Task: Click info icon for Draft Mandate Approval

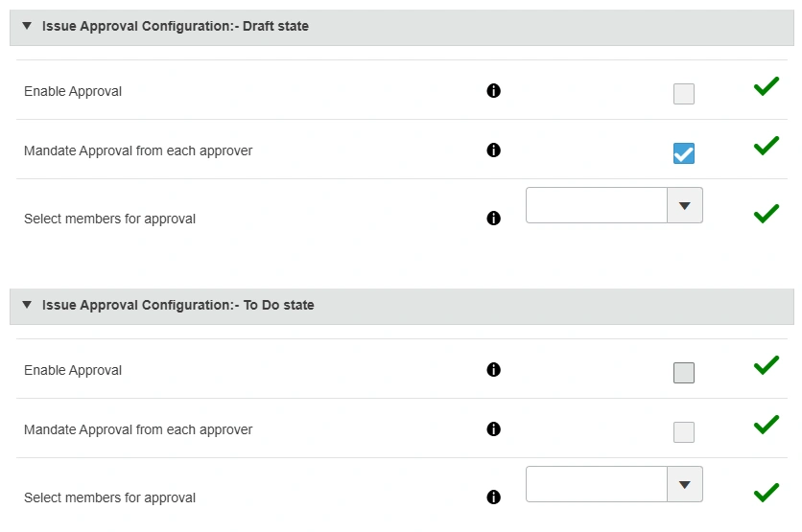Action: pyautogui.click(x=494, y=150)
